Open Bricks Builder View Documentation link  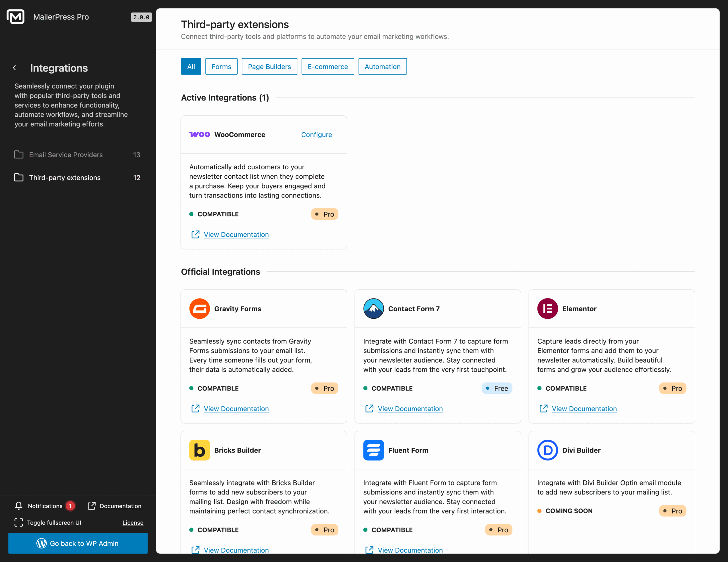tap(236, 550)
